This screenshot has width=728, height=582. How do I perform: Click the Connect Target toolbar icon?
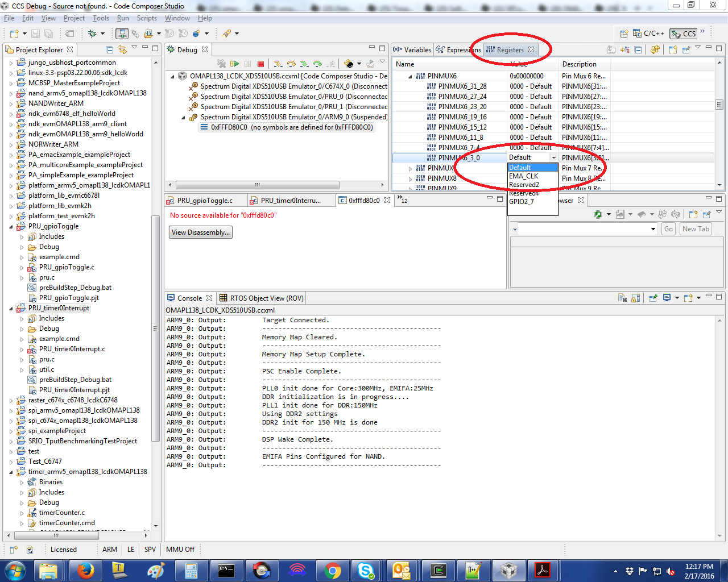click(122, 34)
